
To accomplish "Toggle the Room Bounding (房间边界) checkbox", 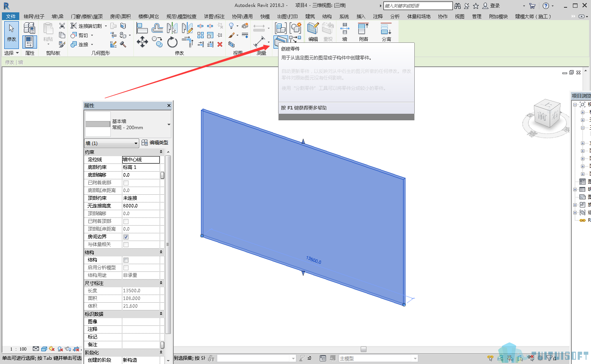I will click(x=126, y=237).
